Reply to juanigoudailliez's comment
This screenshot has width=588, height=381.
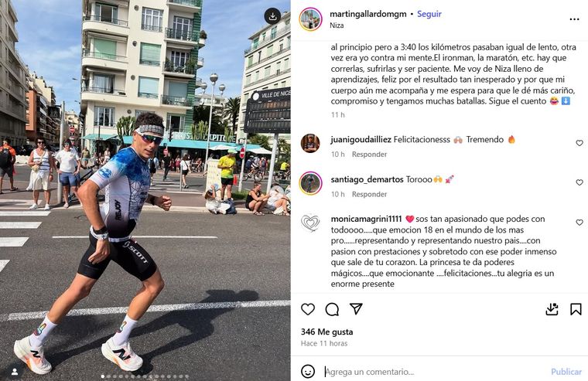[x=369, y=155]
